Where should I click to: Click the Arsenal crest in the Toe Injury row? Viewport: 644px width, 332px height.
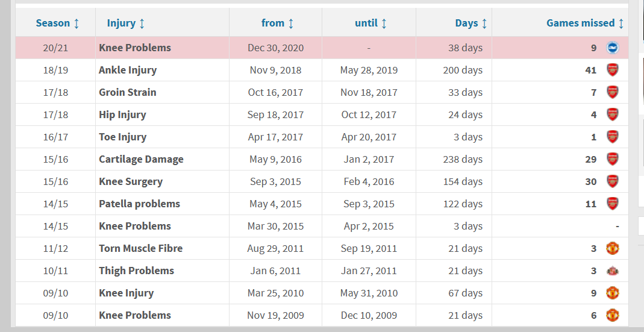tap(612, 137)
